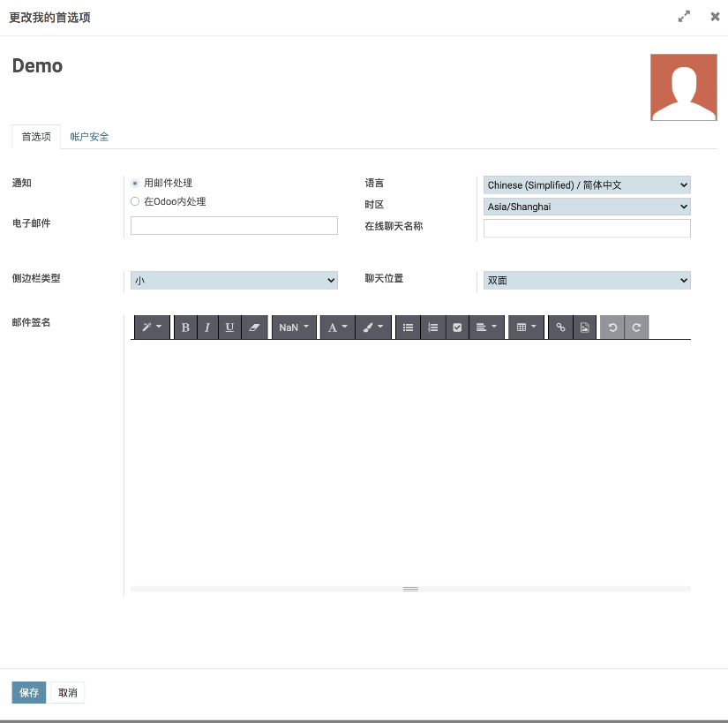Image resolution: width=728 pixels, height=723 pixels.
Task: Switch to the 帐户安全 tab
Action: pyautogui.click(x=90, y=137)
